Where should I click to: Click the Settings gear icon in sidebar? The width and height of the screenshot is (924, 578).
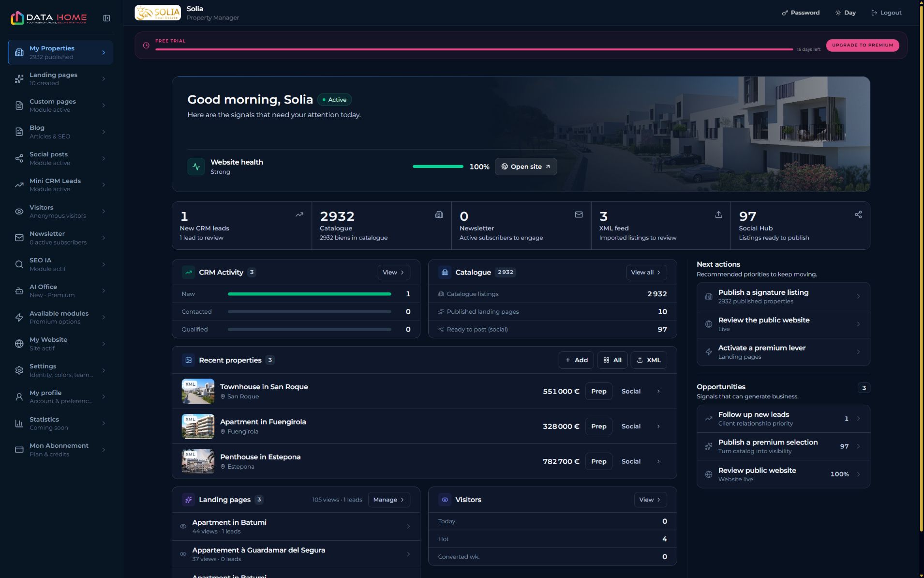coord(19,370)
